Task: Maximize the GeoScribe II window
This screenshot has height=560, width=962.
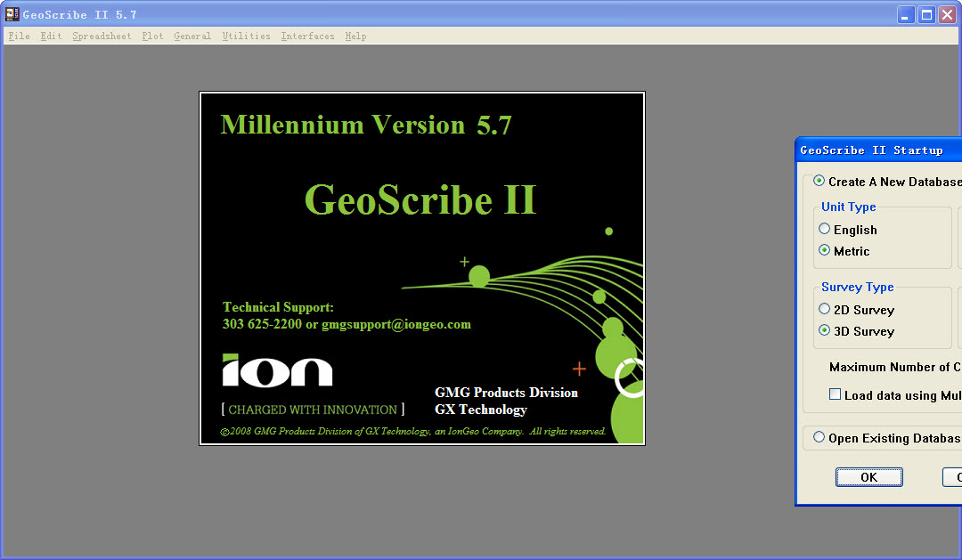Action: pos(926,14)
